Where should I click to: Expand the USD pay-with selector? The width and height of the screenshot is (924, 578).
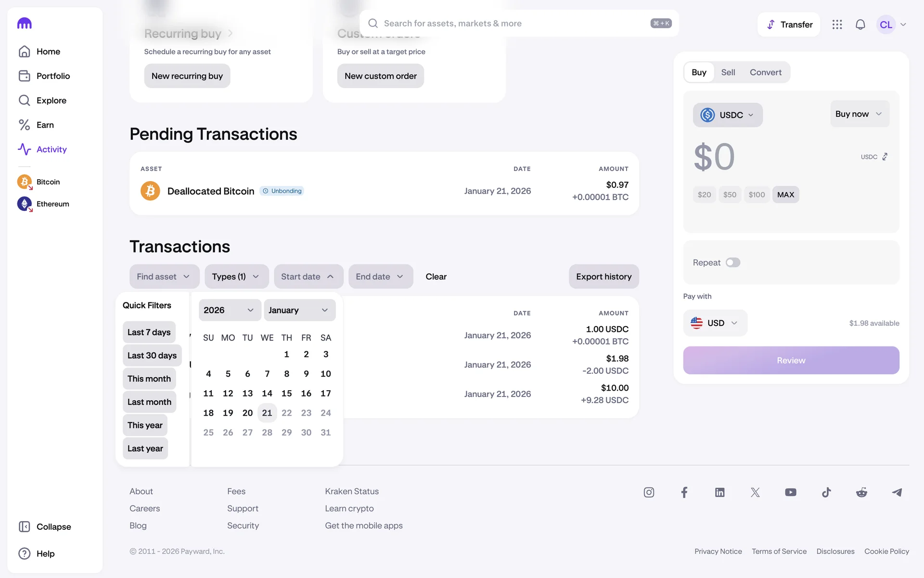click(715, 323)
